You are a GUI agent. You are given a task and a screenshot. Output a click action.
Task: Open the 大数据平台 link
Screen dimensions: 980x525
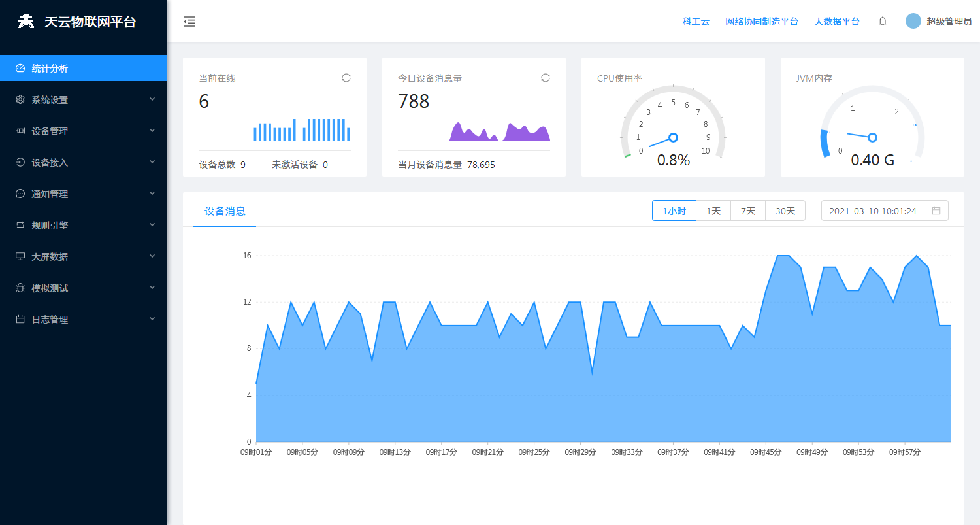[837, 22]
